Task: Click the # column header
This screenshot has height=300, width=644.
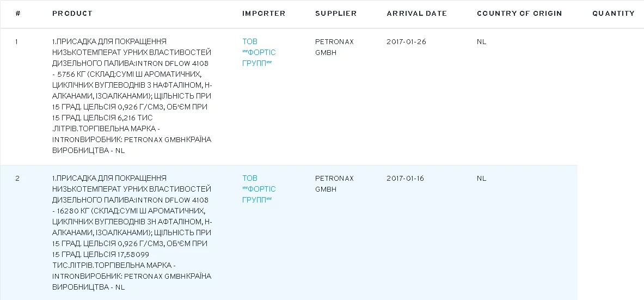Action: [x=18, y=13]
